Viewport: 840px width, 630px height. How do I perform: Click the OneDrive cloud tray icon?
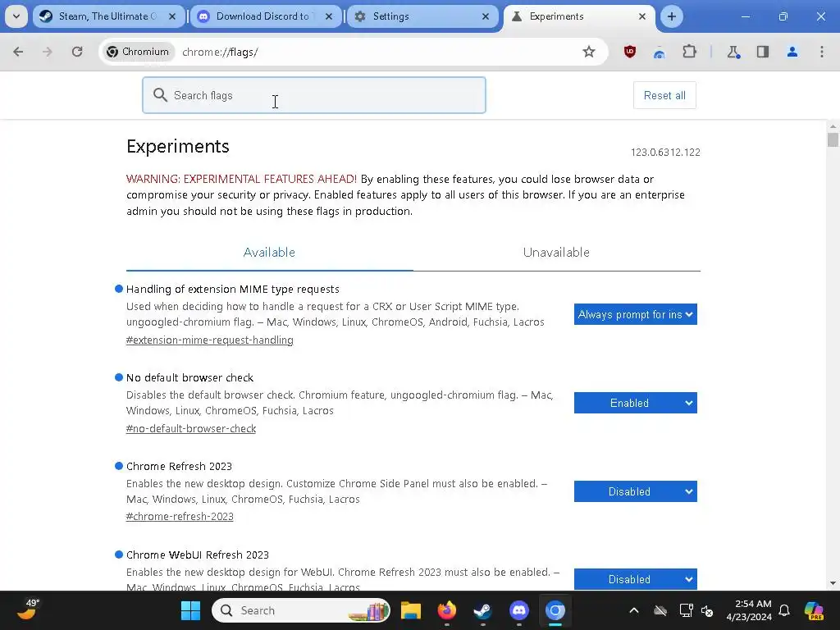tap(660, 610)
